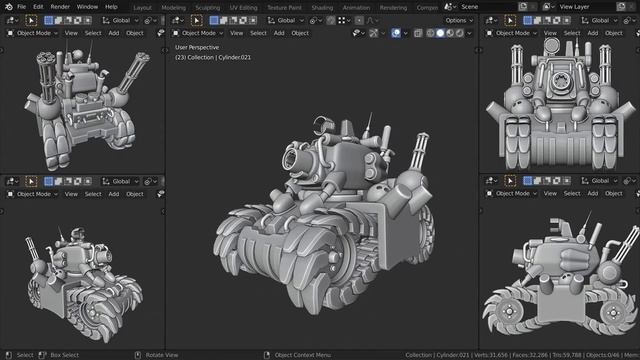Choose Subtract selection mode in center viewport
The image size is (640, 360).
click(x=233, y=20)
